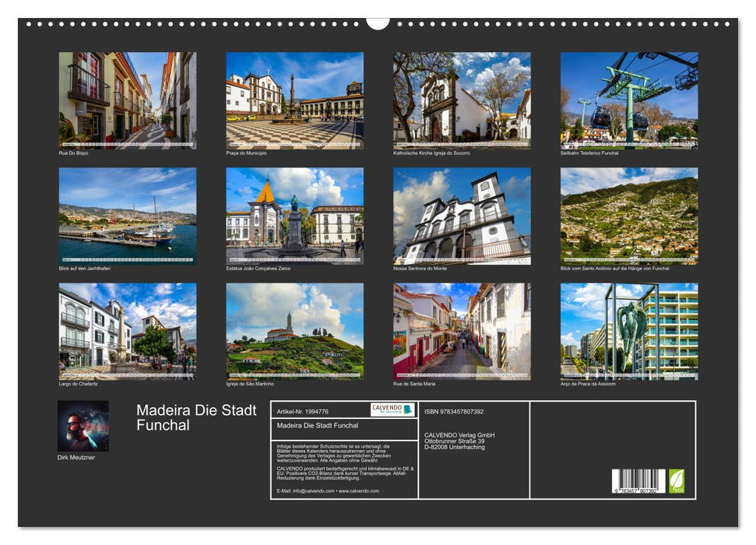Select the Largo do Chafariz photo
756x545 pixels.
(x=128, y=331)
